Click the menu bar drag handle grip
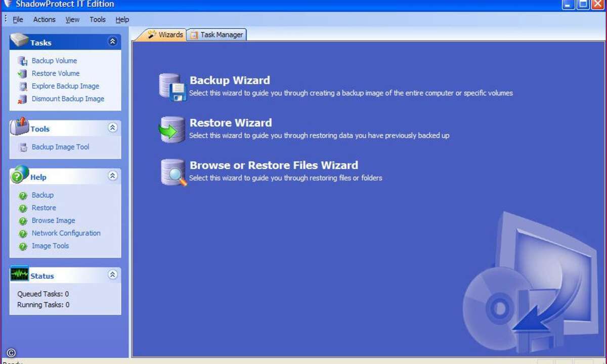607x364 pixels. click(6, 19)
